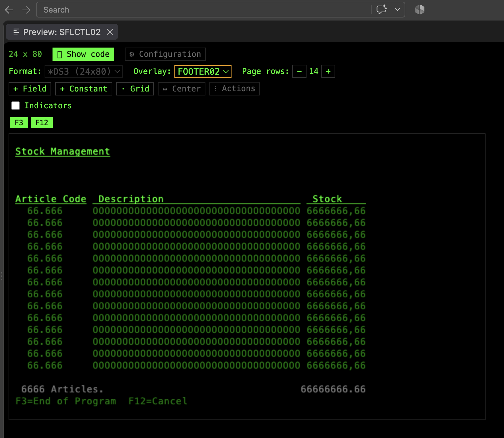Increase page rows with plus button
The width and height of the screenshot is (504, 438).
(328, 71)
